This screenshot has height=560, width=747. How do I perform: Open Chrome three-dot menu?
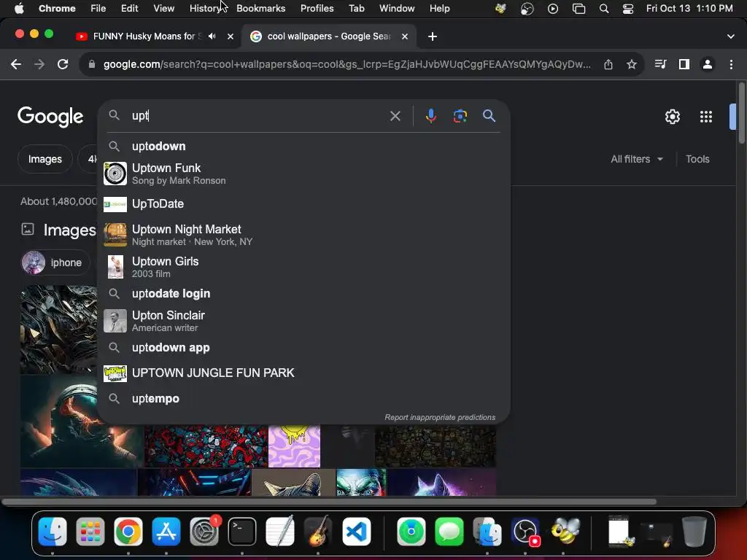(731, 64)
